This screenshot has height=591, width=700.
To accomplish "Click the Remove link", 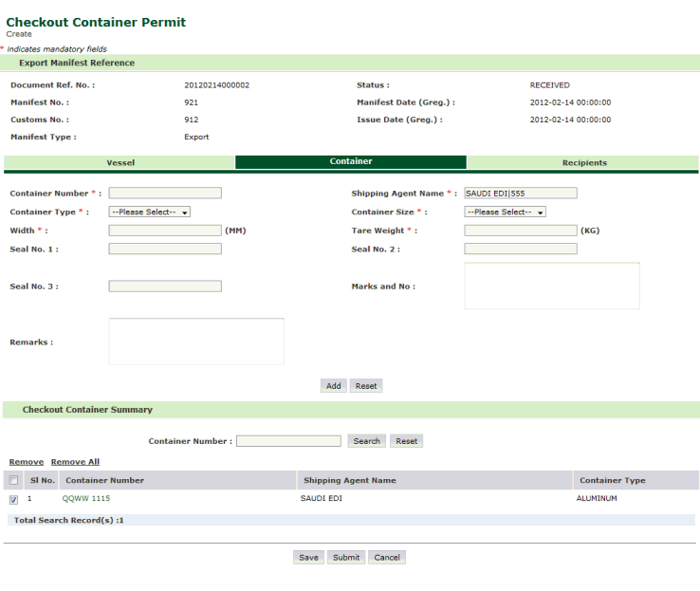I will [x=27, y=462].
